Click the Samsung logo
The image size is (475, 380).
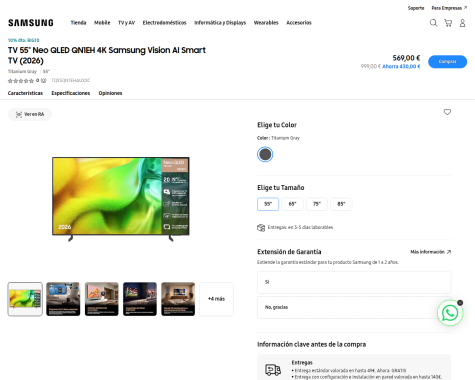click(31, 23)
